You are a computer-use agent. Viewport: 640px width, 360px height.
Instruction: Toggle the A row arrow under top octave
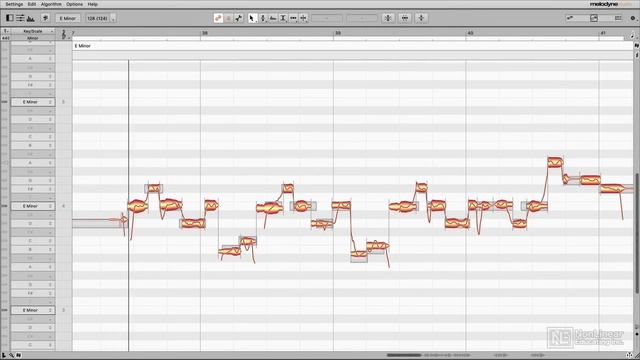pos(51,59)
